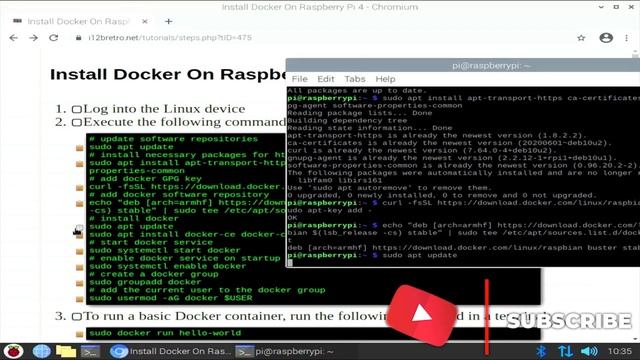Open a new Chromium tab
The width and height of the screenshot is (640, 360).
(169, 21)
